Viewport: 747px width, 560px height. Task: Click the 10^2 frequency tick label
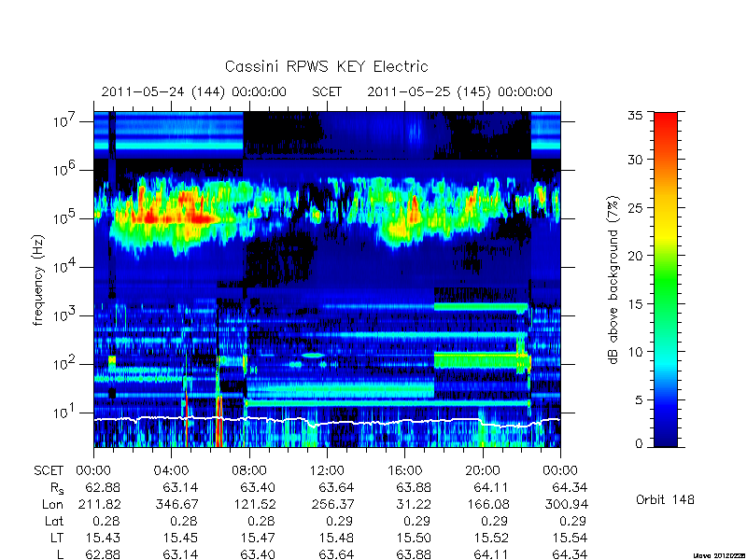65,364
